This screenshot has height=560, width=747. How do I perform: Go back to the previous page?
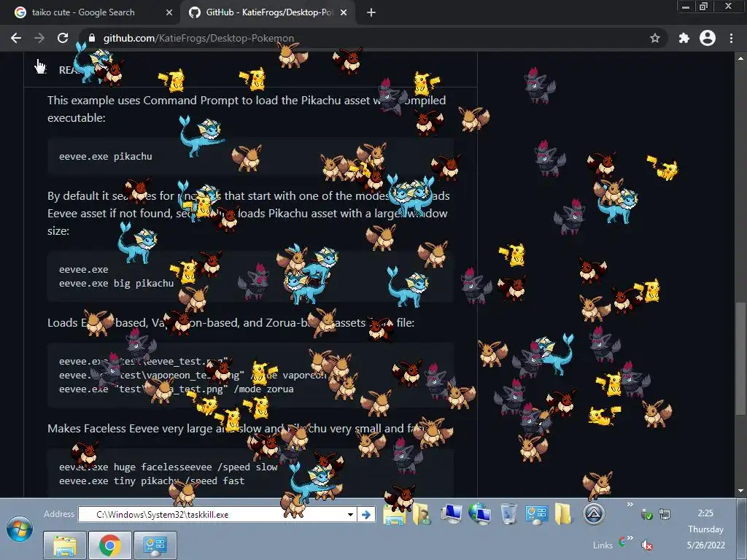click(16, 38)
